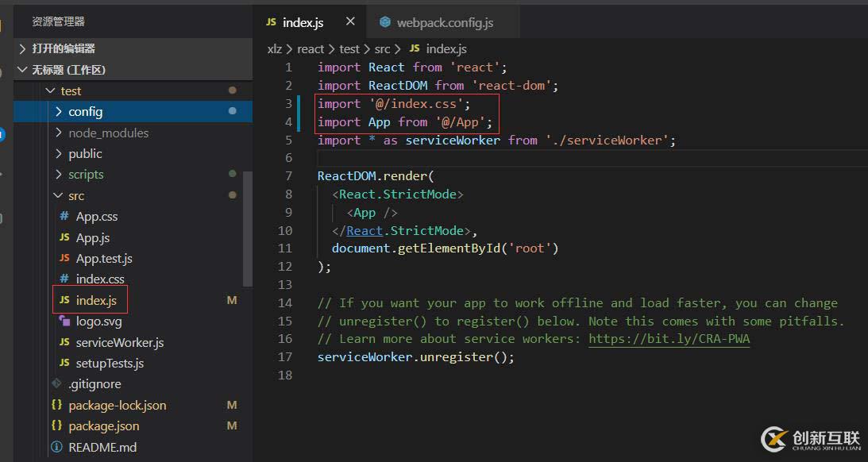This screenshot has height=462, width=868.
Task: Click the info icon beside README.md
Action: click(56, 446)
